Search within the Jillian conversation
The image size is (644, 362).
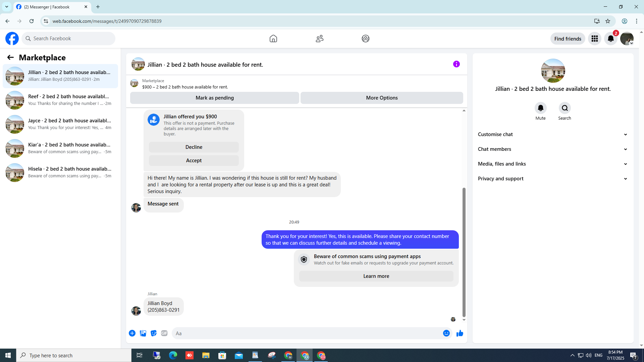coord(565,108)
